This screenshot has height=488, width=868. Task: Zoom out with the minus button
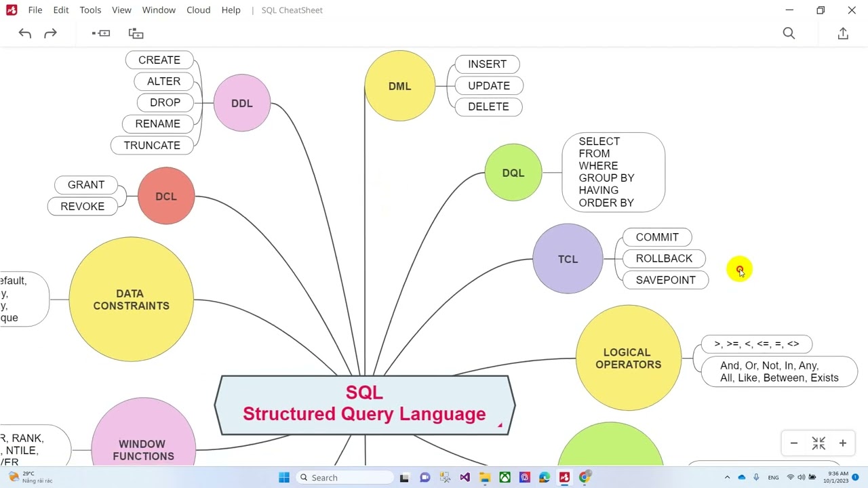[x=794, y=443]
